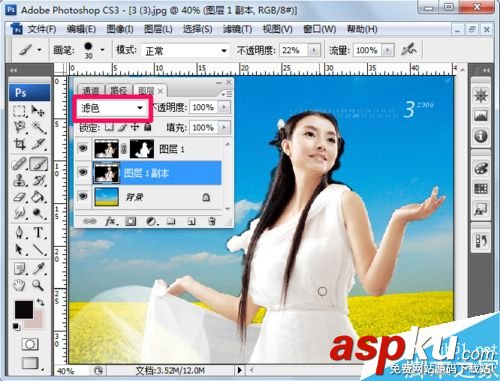500x381 pixels.
Task: Select the Magic Wand tool
Action: 38,127
